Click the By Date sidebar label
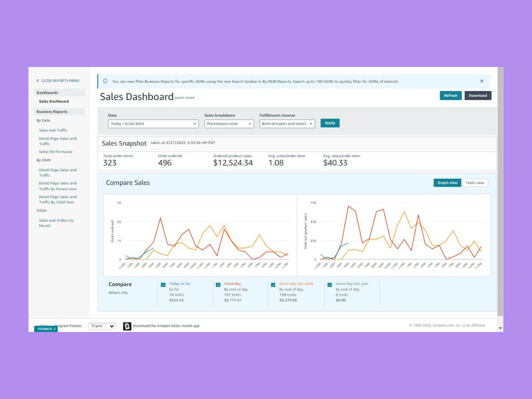This screenshot has width=532, height=399. (44, 120)
